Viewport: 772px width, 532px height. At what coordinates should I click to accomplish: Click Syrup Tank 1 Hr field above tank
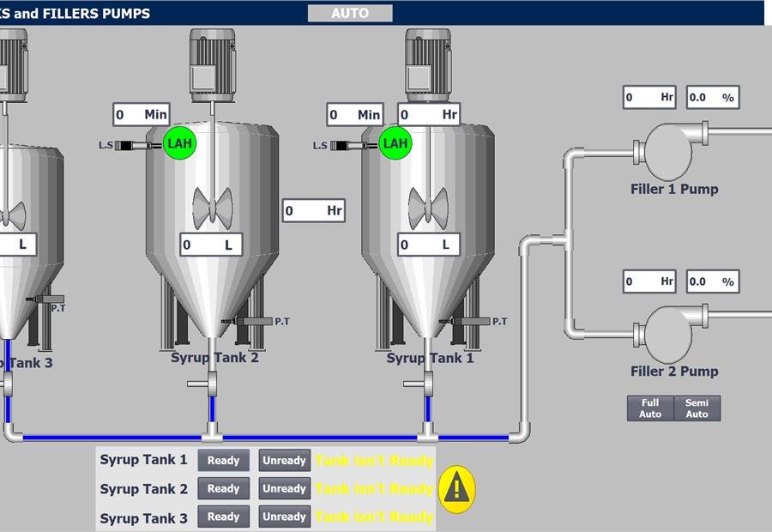tap(429, 115)
